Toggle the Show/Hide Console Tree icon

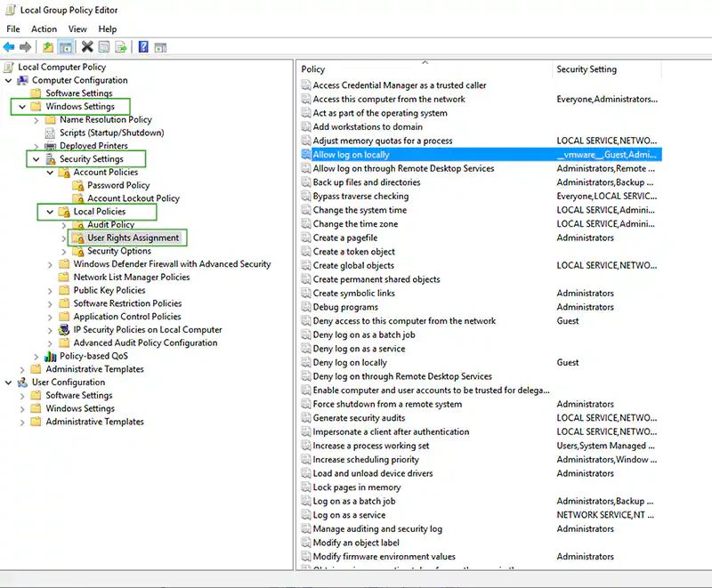point(65,47)
